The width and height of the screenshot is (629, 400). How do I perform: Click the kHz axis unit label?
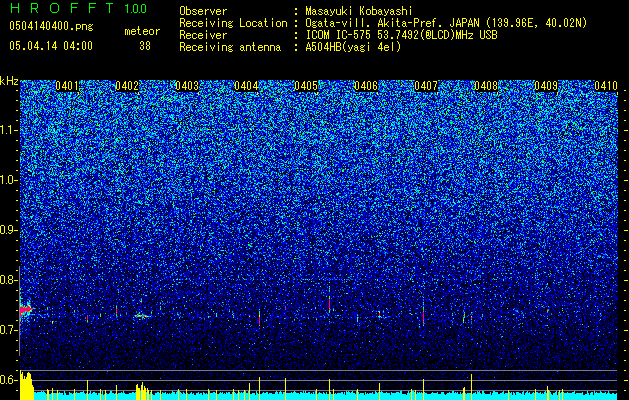coord(9,81)
